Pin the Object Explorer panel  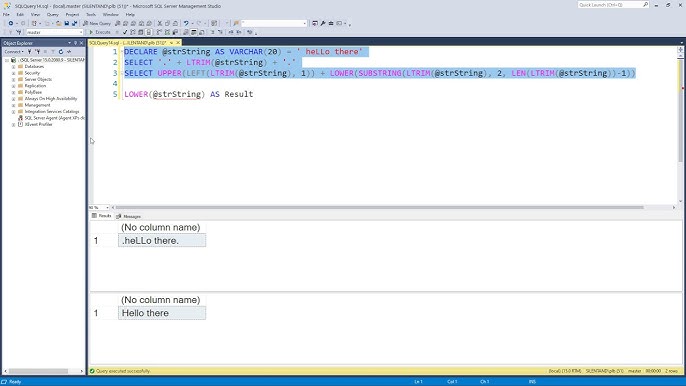point(75,43)
